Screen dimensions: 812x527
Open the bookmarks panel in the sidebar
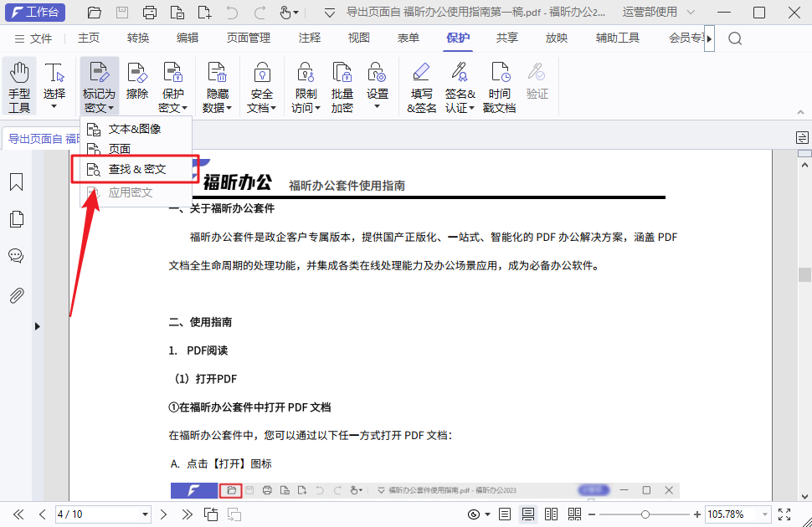click(x=16, y=182)
